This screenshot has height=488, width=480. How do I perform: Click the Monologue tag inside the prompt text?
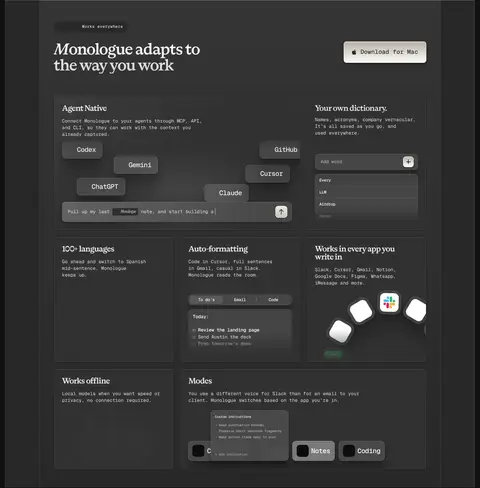(x=125, y=212)
